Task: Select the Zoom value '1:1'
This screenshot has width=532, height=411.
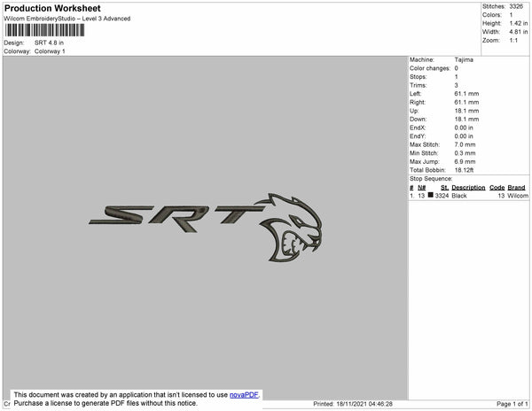Action: click(513, 41)
